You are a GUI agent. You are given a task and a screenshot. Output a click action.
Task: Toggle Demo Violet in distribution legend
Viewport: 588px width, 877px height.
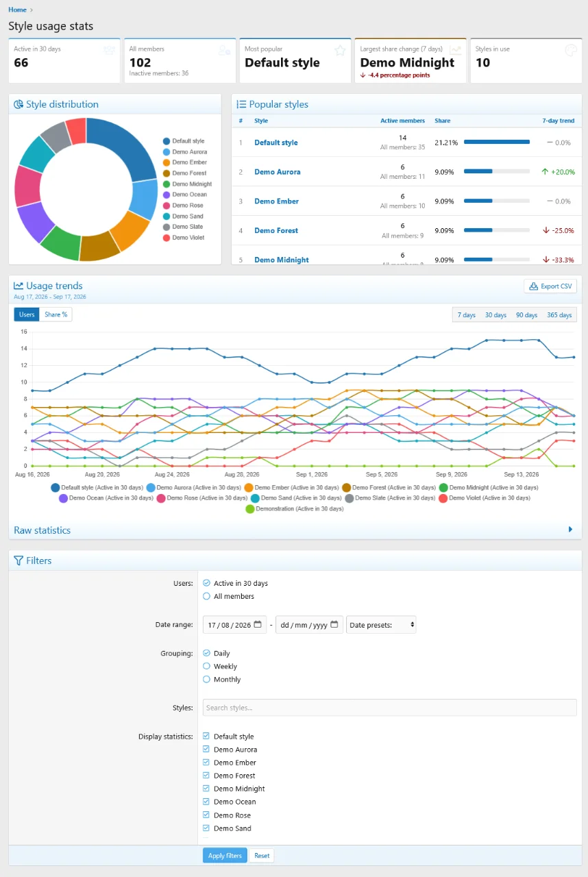184,238
